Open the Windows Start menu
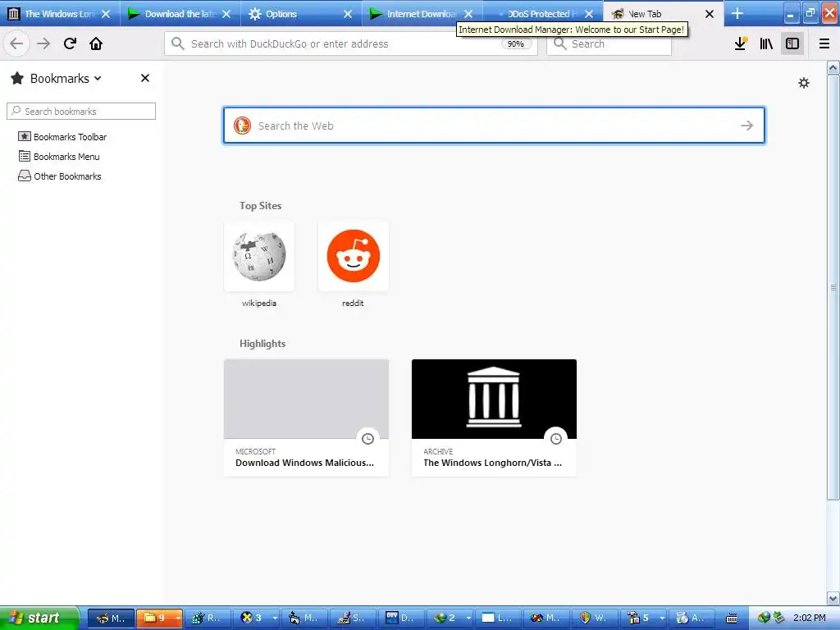The height and width of the screenshot is (630, 840). point(39,618)
